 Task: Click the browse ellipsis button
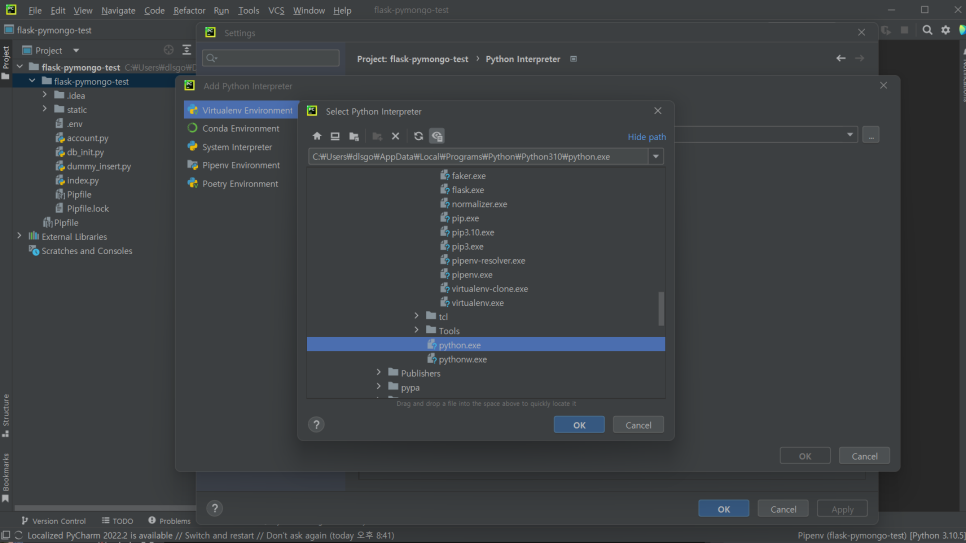click(x=871, y=135)
